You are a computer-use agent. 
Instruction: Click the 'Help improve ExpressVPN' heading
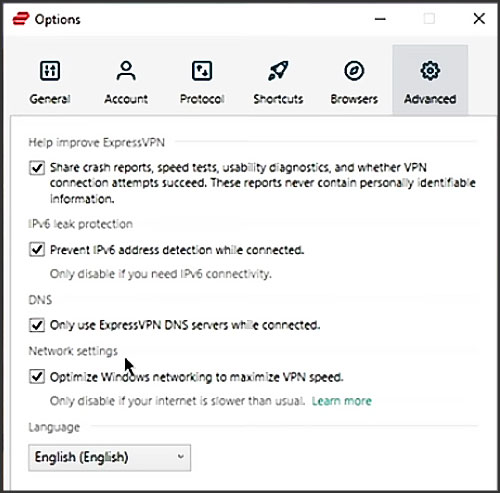click(97, 143)
